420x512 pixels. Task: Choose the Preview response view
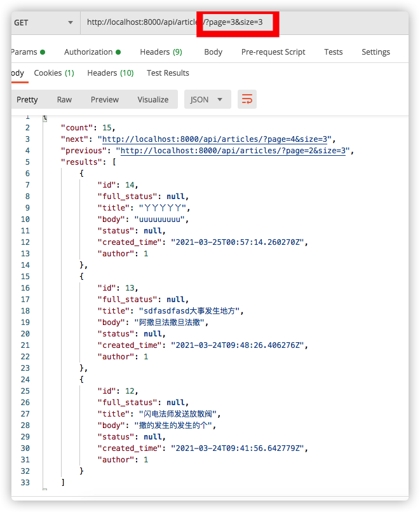105,99
